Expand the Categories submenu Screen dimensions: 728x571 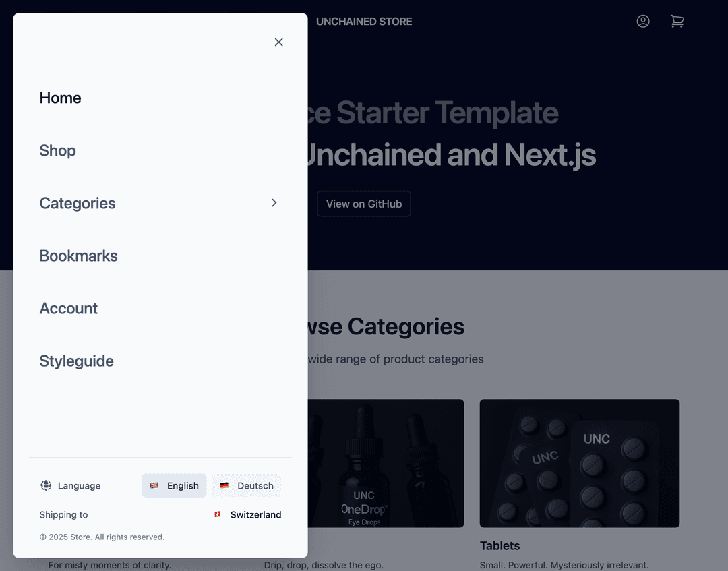77,203
